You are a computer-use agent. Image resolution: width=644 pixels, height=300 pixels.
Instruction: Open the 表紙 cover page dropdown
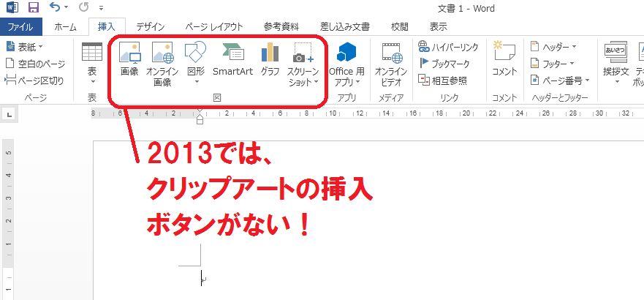point(25,47)
